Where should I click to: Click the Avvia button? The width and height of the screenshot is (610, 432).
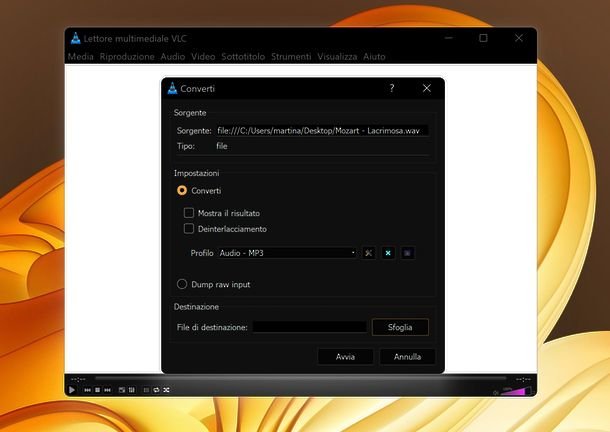[345, 356]
